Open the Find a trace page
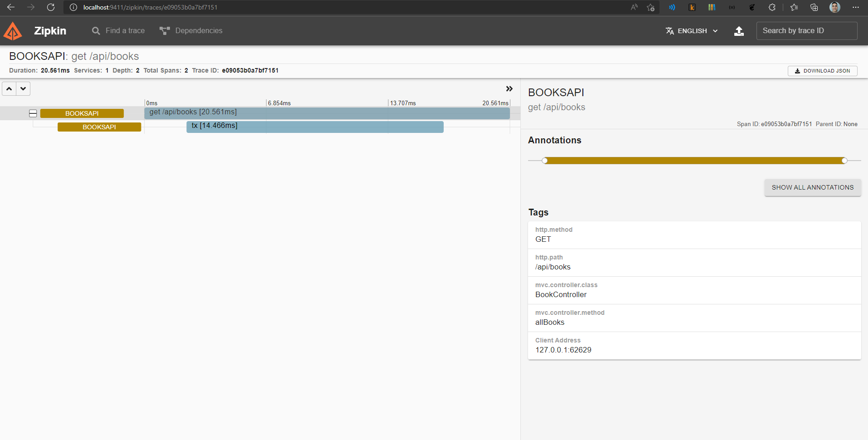Viewport: 868px width, 440px height. point(118,31)
